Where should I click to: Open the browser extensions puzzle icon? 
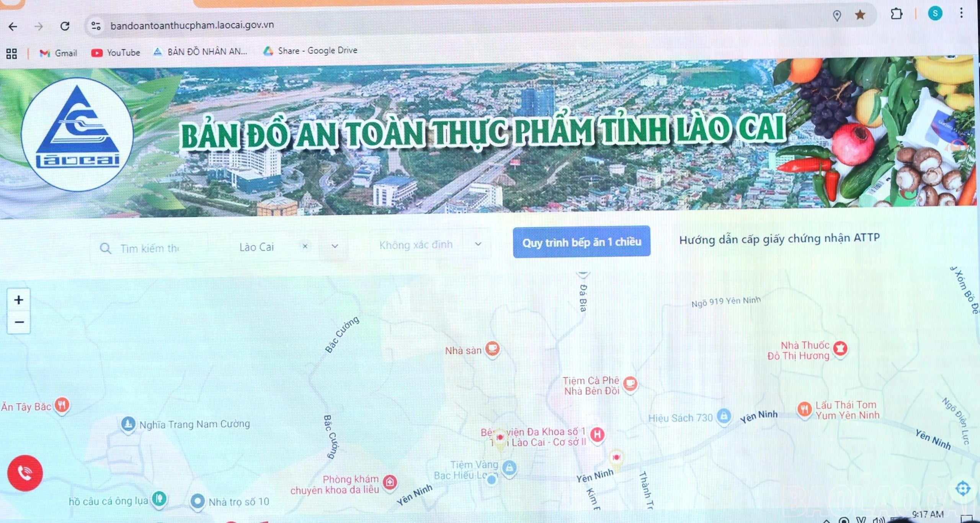[x=897, y=15]
